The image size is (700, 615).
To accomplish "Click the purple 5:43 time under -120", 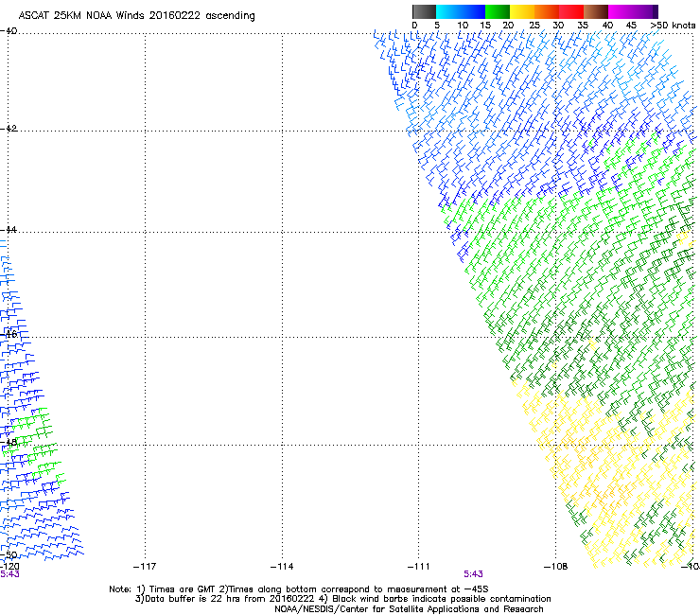I will click(9, 574).
